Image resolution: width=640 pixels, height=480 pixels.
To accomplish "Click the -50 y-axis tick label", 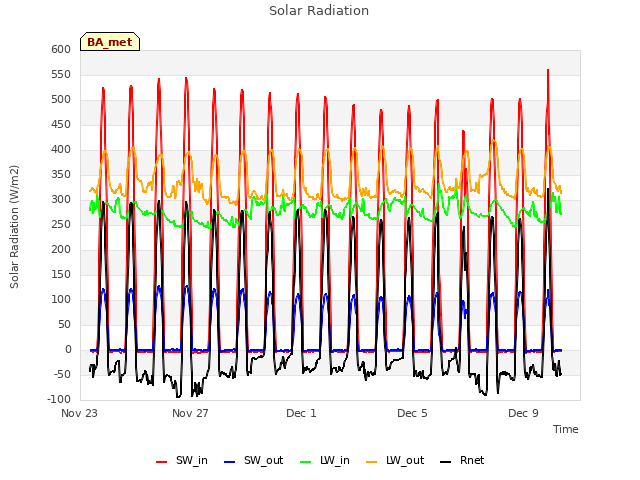I will click(62, 374).
